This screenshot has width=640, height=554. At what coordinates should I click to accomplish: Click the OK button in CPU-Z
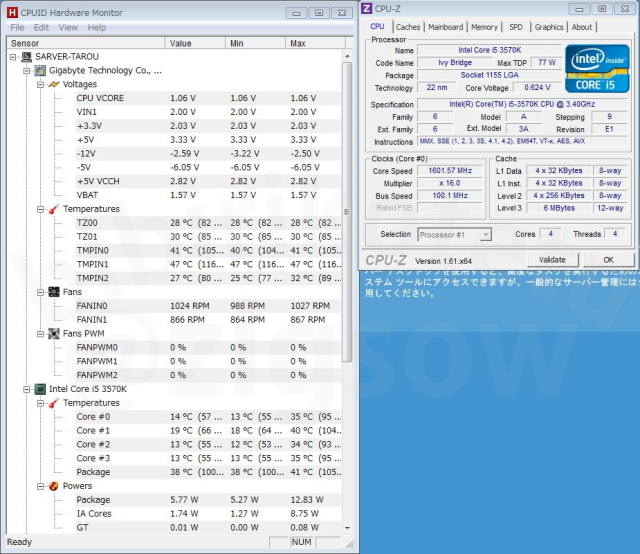coord(607,259)
